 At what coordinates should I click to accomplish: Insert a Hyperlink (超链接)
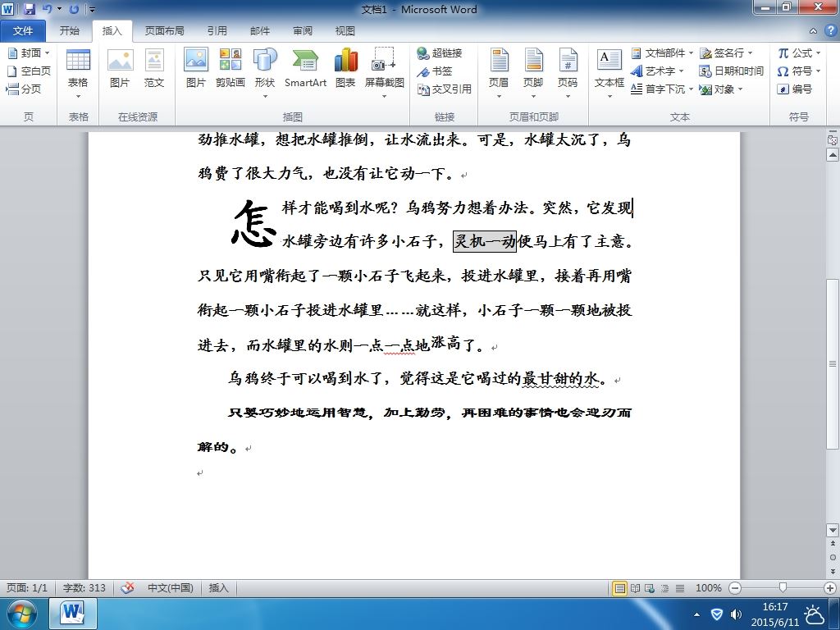[440, 52]
